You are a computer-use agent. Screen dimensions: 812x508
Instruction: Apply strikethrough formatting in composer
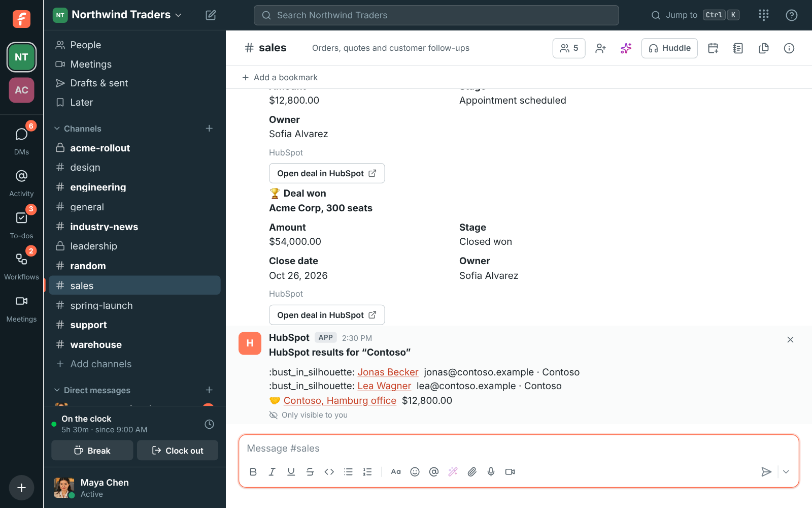310,472
